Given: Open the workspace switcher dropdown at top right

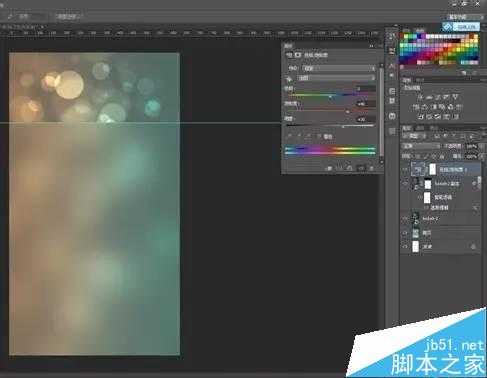Looking at the screenshot, I should (465, 17).
